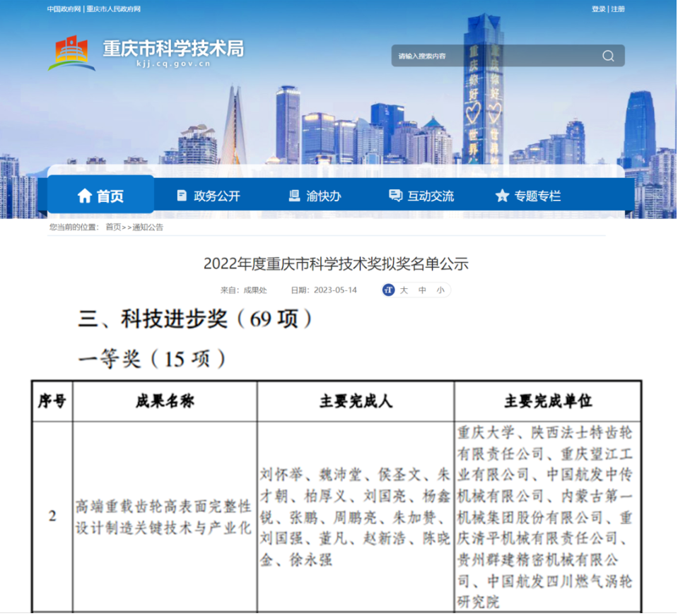Click the 登录 login link
This screenshot has width=678, height=616.
coord(598,9)
